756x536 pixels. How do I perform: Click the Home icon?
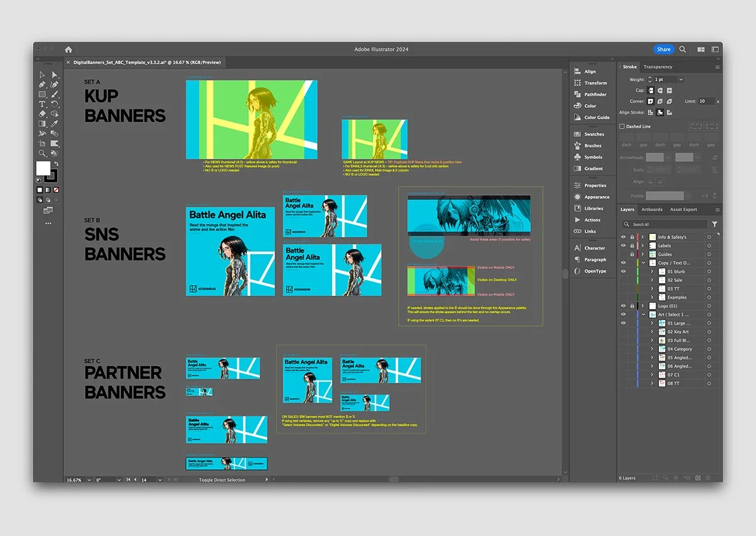tap(68, 49)
